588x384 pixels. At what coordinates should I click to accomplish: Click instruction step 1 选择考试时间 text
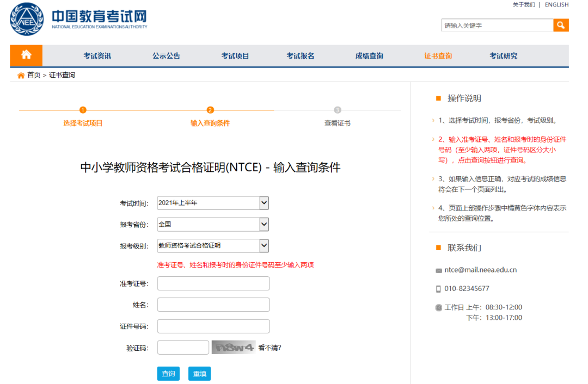point(498,120)
